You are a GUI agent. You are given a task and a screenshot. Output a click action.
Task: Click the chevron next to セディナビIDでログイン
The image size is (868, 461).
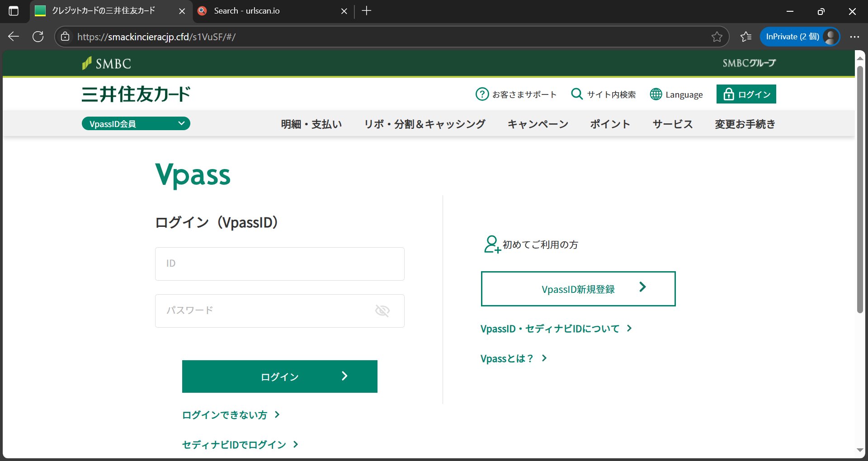click(x=296, y=444)
